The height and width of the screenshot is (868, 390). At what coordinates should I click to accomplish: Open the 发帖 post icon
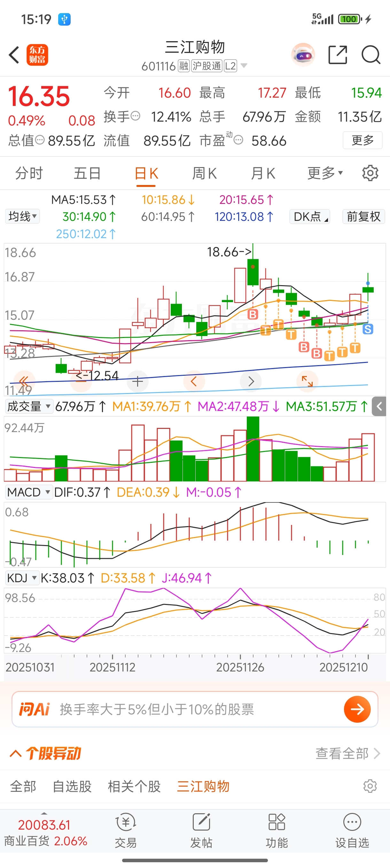[x=201, y=831]
